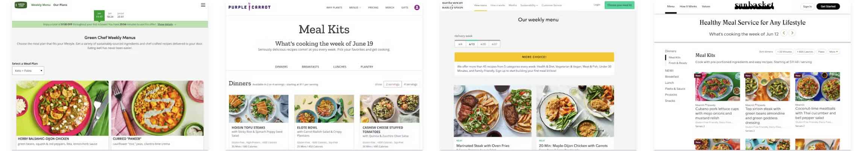Go to the next week on Sunbasket
This screenshot has height=151, width=868.
(x=792, y=33)
